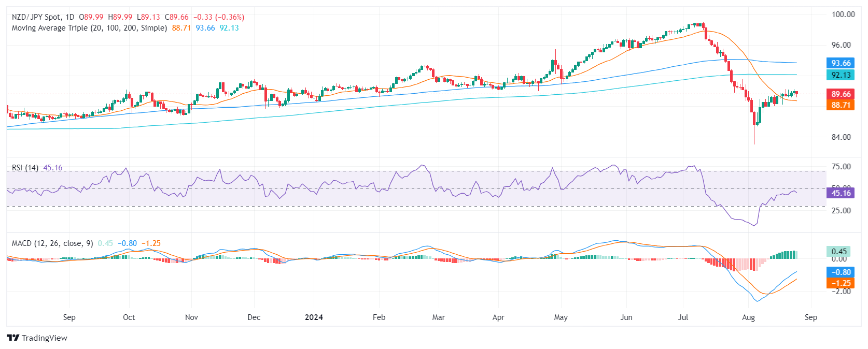This screenshot has width=868, height=349.
Task: Click the 2024 label on the time axis
Action: [314, 317]
